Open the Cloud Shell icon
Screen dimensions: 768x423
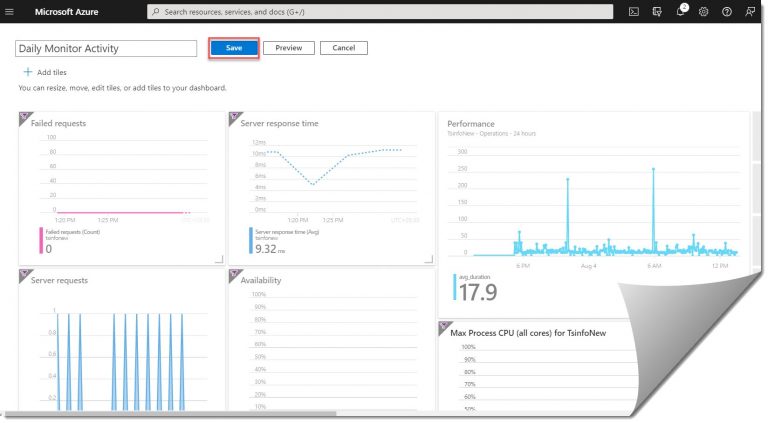tap(634, 12)
